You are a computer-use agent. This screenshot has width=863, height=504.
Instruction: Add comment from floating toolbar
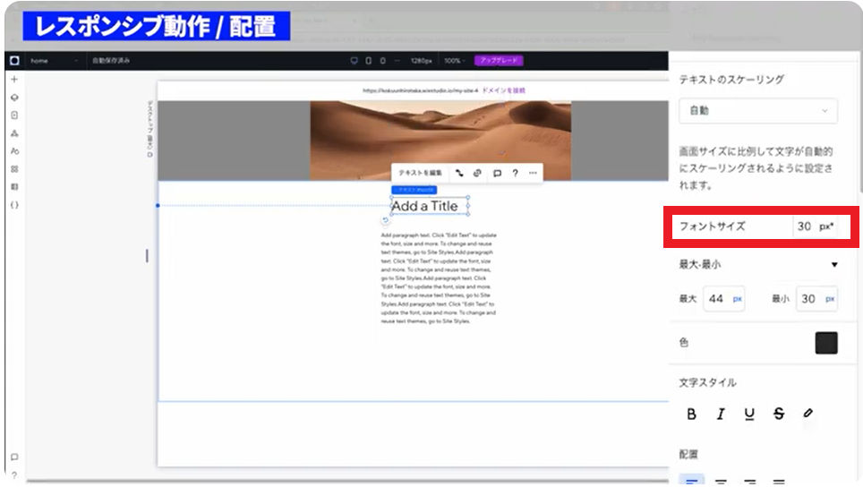click(497, 173)
